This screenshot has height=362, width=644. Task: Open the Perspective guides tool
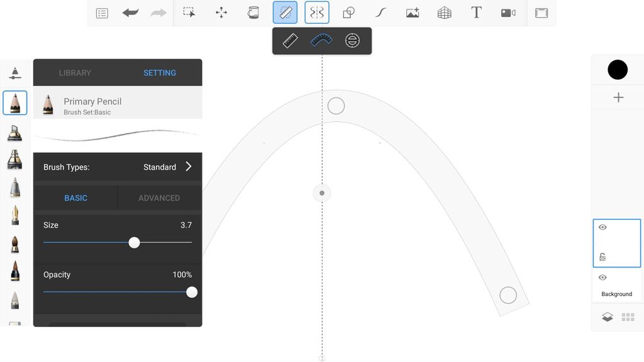point(444,12)
